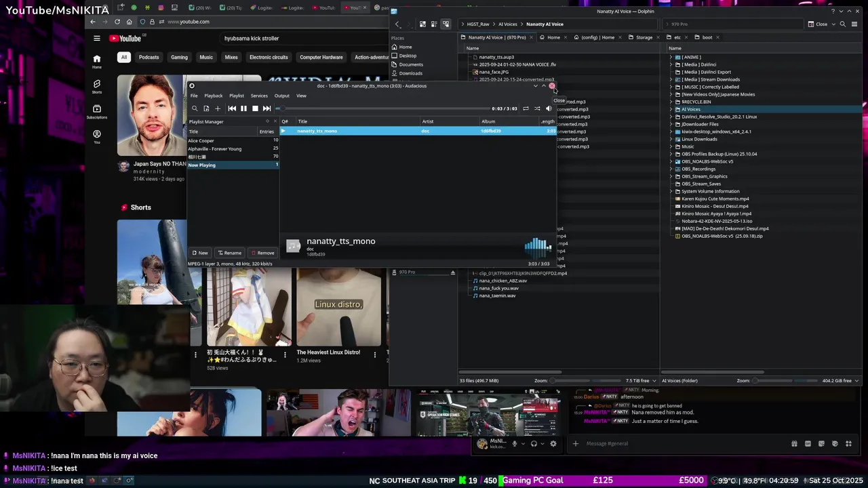The image size is (868, 488).
Task: Open YouTube sidebar hamburger menu
Action: pos(97,39)
